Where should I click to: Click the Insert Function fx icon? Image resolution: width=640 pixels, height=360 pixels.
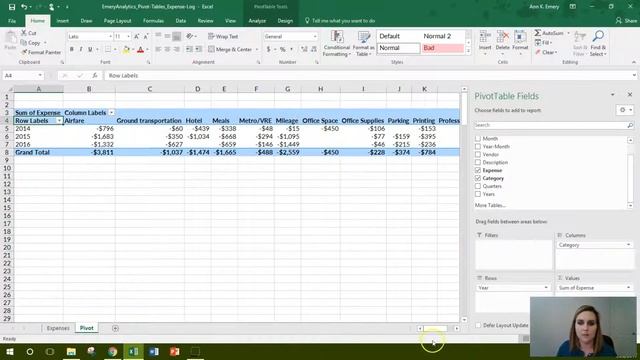pyautogui.click(x=95, y=76)
